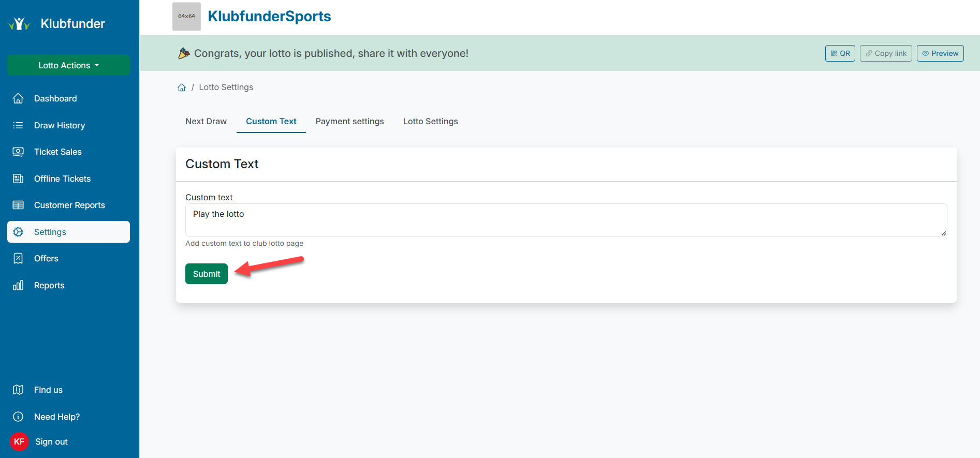The image size is (980, 458).
Task: Click the Reports bar chart icon
Action: coord(18,285)
